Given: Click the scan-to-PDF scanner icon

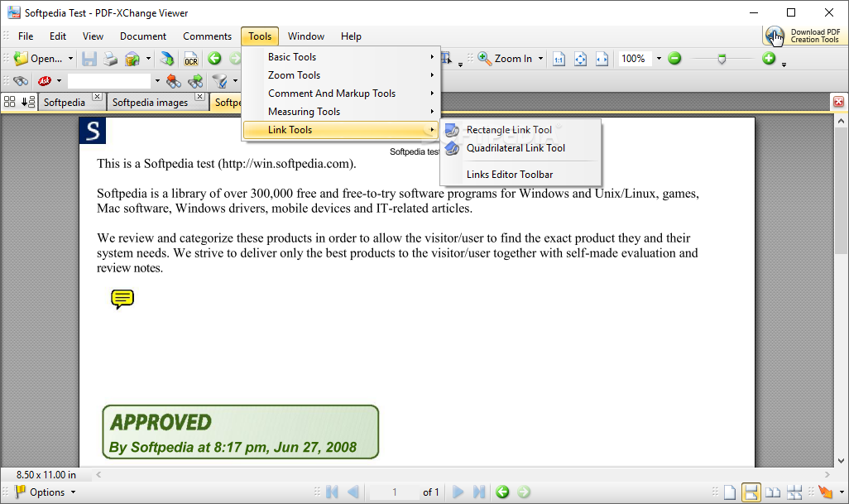Looking at the screenshot, I should [x=167, y=59].
